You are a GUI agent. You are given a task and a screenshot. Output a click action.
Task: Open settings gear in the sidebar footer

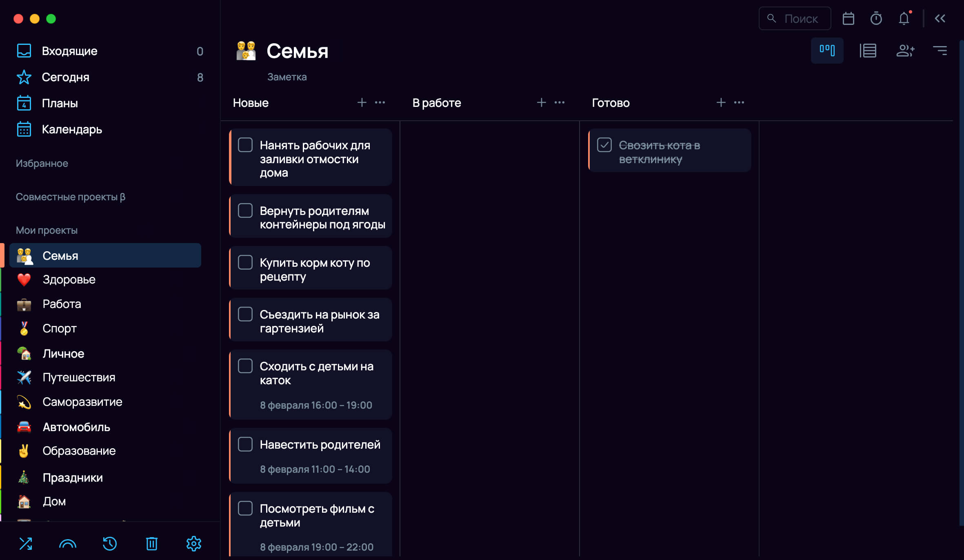193,543
